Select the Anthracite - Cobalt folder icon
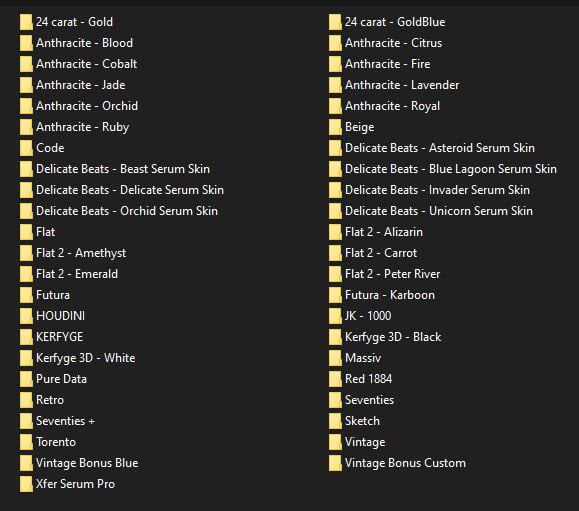 click(26, 64)
